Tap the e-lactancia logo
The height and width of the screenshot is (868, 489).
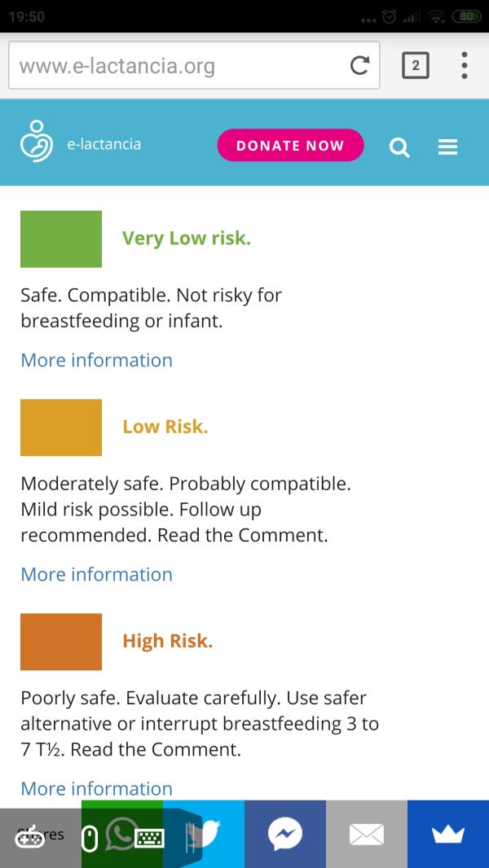[x=37, y=141]
